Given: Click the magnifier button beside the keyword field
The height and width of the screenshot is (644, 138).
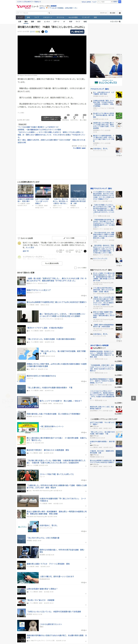Looking at the screenshot, I should (x=49, y=13).
